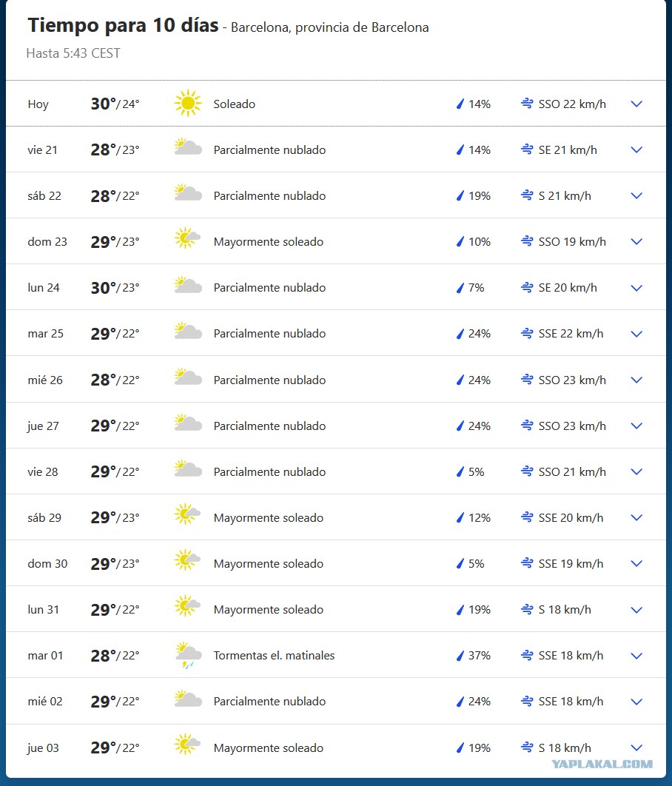
Task: Click the thunderstorm icon for mar 01
Action: [x=188, y=655]
